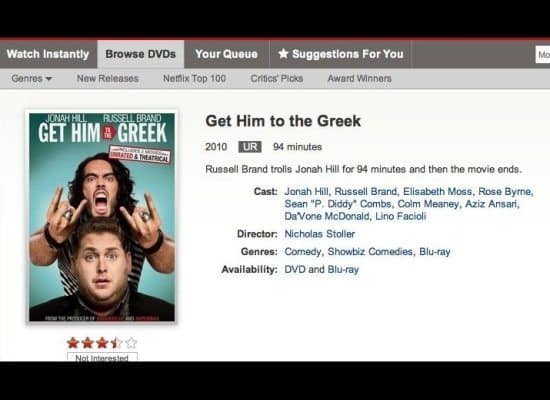Open the Showbiz Comedies genre link
550x400 pixels.
[370, 252]
